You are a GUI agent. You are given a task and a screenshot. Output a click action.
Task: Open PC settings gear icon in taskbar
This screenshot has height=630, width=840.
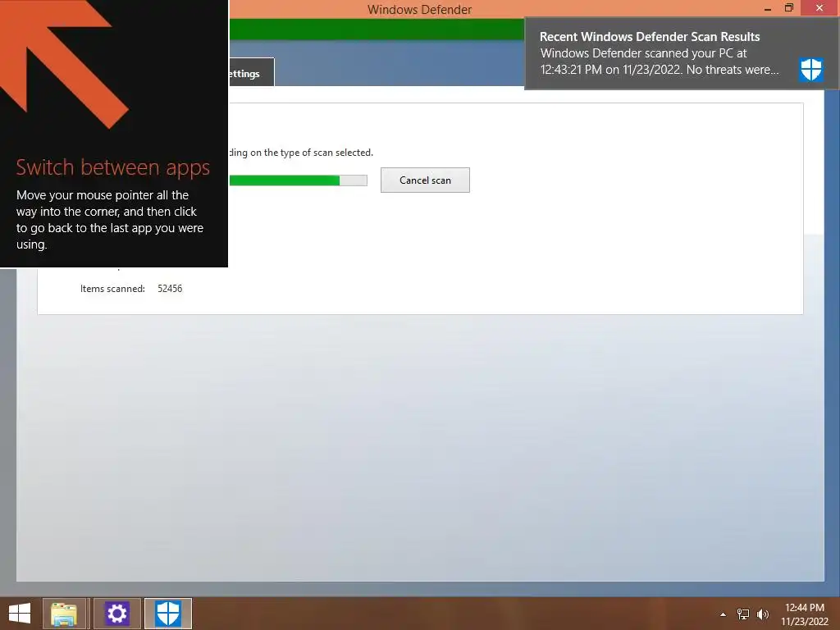[116, 614]
